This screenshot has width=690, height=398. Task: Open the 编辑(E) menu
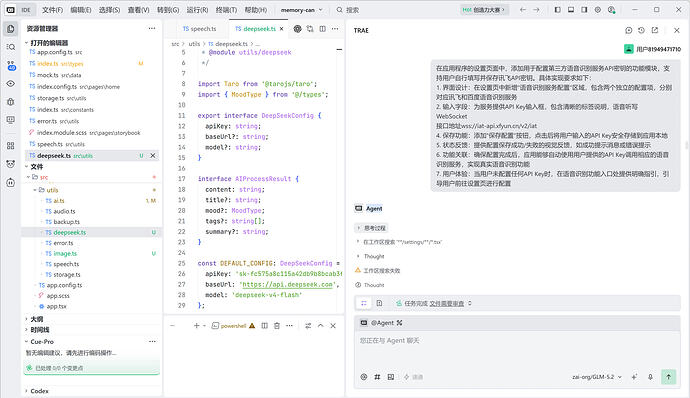pyautogui.click(x=81, y=10)
